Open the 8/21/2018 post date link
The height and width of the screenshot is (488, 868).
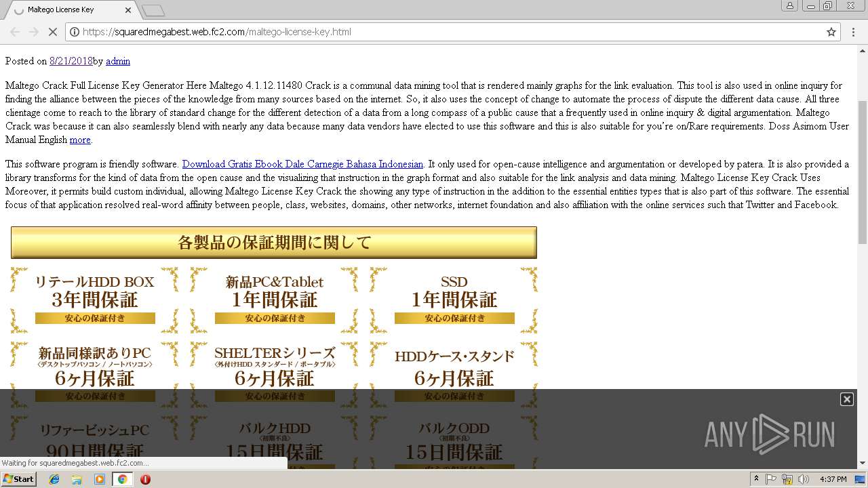71,61
